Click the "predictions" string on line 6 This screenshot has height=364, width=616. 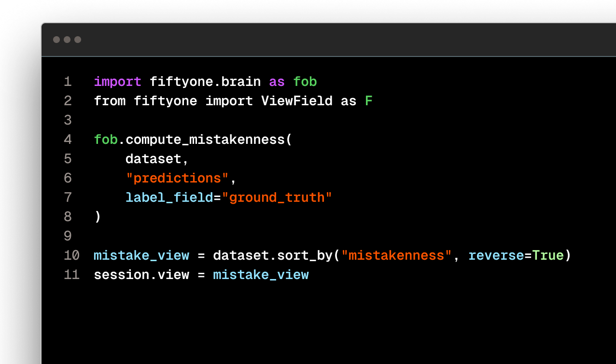[x=177, y=179]
